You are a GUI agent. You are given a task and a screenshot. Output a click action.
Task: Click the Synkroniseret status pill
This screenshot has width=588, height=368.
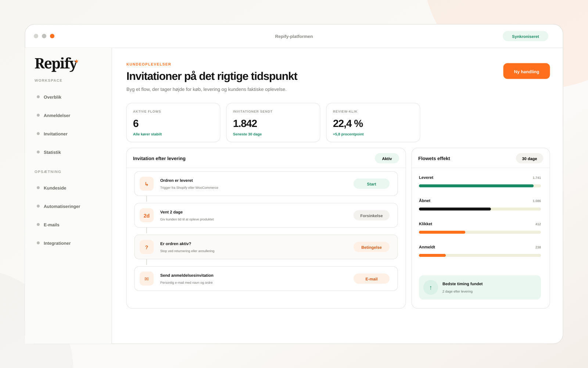pyautogui.click(x=525, y=36)
